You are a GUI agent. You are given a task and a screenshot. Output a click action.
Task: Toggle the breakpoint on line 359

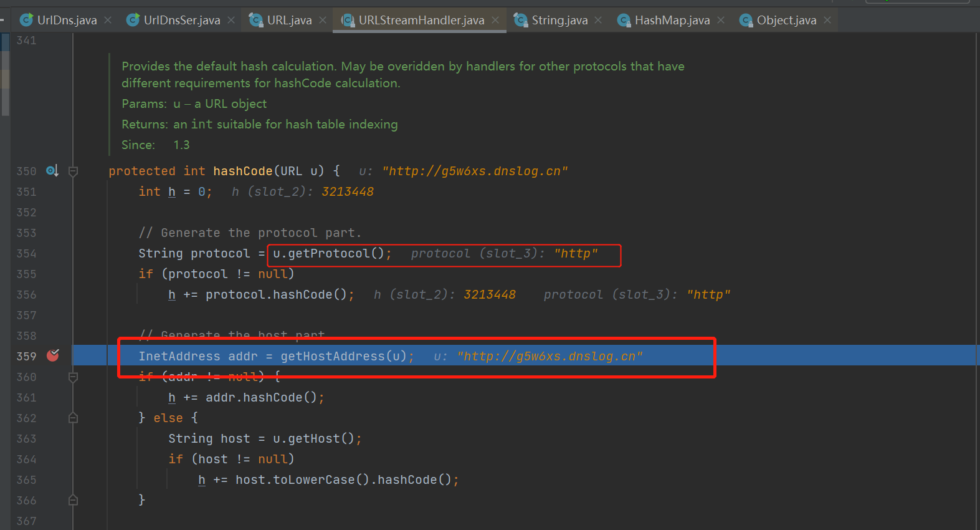(53, 355)
